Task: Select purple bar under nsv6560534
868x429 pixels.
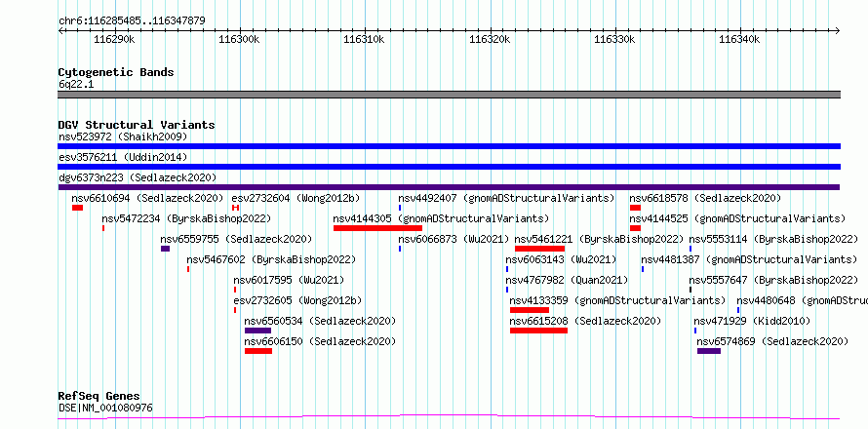Action: pos(258,331)
